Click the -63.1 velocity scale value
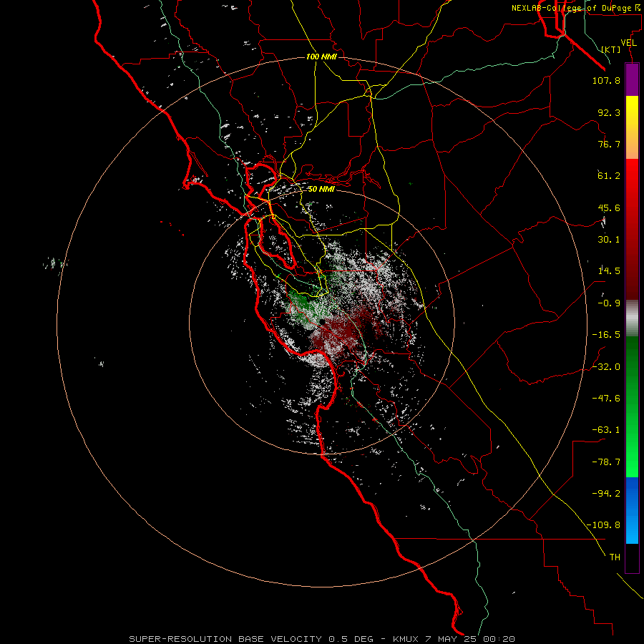 pyautogui.click(x=606, y=430)
